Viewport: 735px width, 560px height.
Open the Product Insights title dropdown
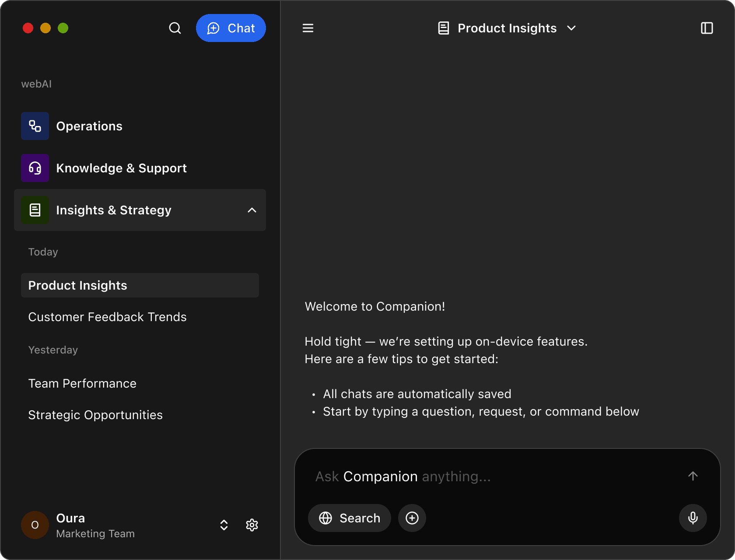pyautogui.click(x=571, y=28)
